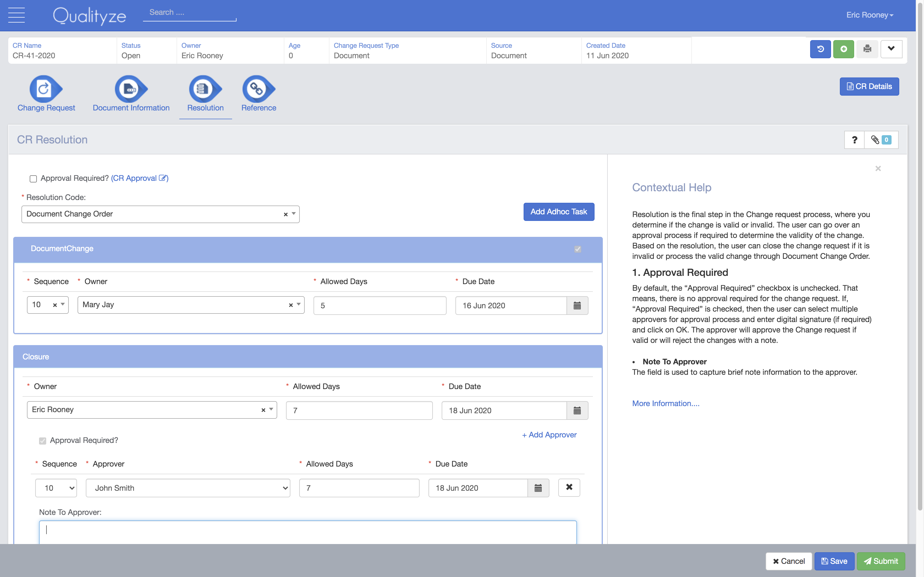Click the green add new record icon
924x577 pixels.
tap(844, 49)
